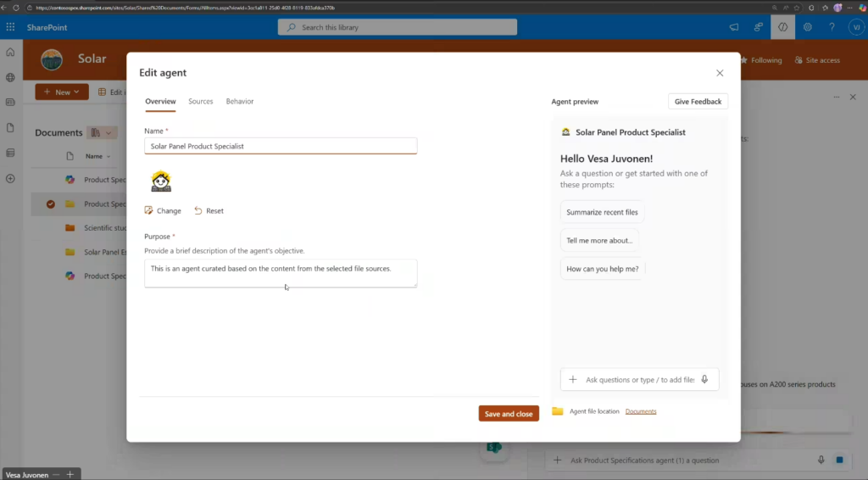Viewport: 868px width, 480px height.
Task: Choose the Summarize recent files prompt
Action: pyautogui.click(x=602, y=212)
